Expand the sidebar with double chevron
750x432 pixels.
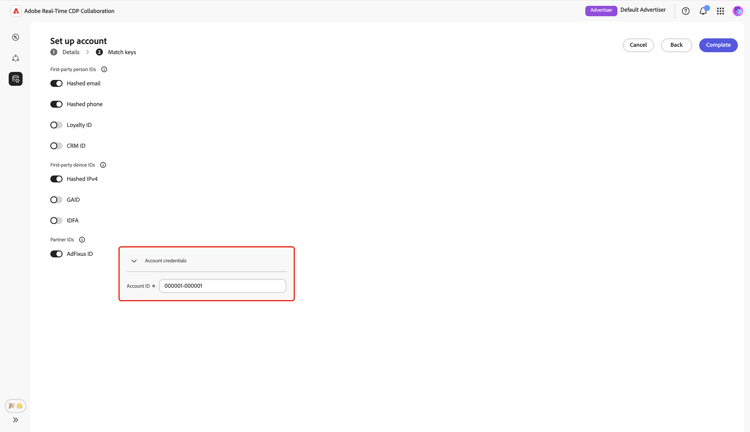[x=15, y=420]
